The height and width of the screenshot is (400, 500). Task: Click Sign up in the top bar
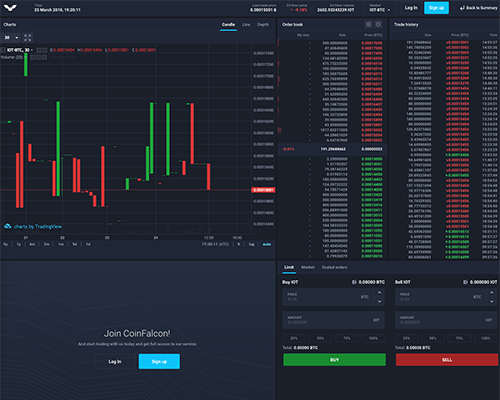pyautogui.click(x=436, y=8)
